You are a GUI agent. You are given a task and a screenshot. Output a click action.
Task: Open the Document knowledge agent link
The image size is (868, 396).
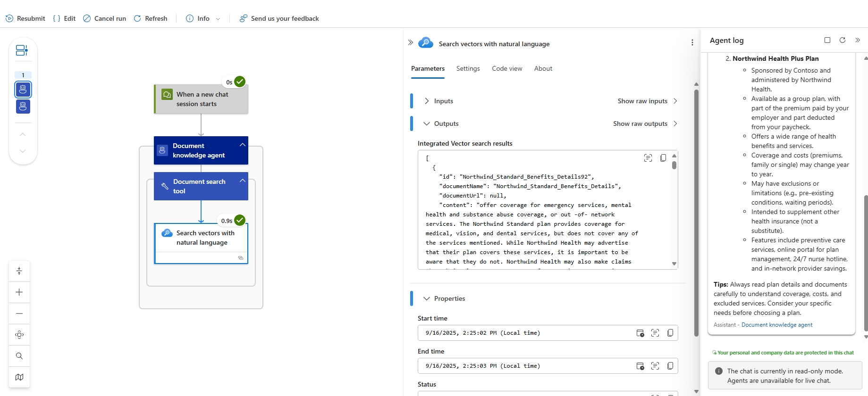point(777,325)
